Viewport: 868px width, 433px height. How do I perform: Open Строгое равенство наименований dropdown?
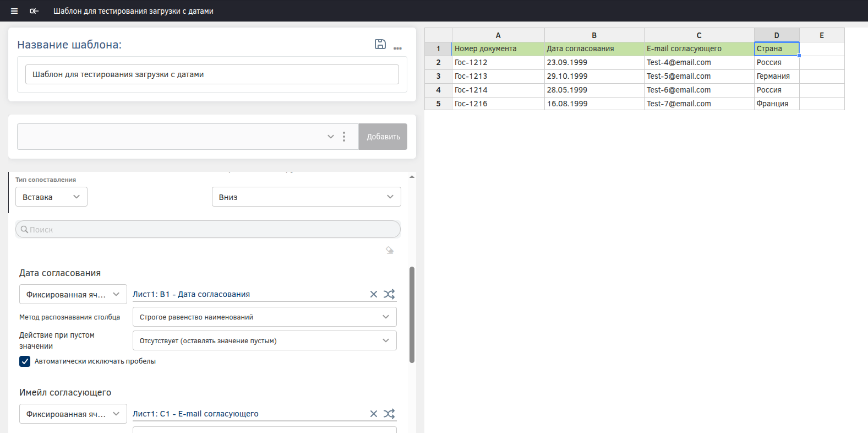click(264, 317)
